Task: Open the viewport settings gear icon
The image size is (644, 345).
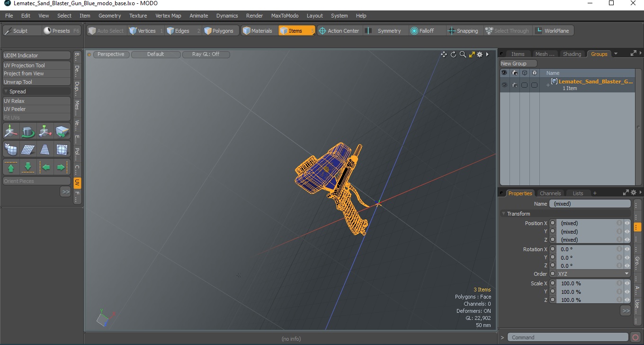Action: click(480, 54)
